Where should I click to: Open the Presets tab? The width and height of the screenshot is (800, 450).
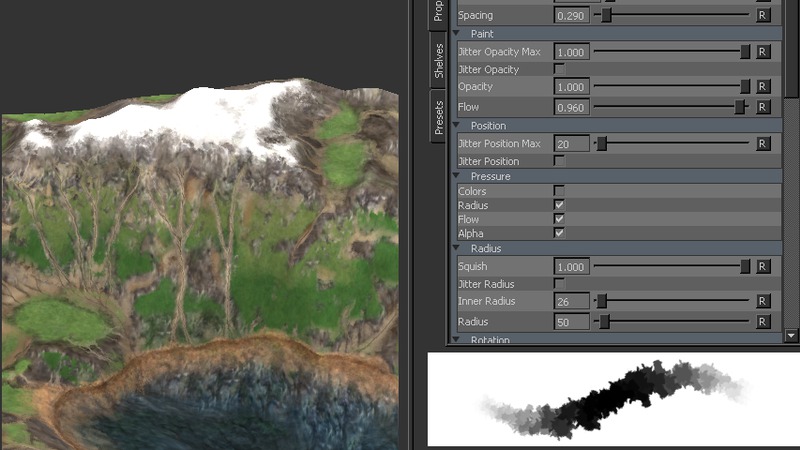click(439, 117)
